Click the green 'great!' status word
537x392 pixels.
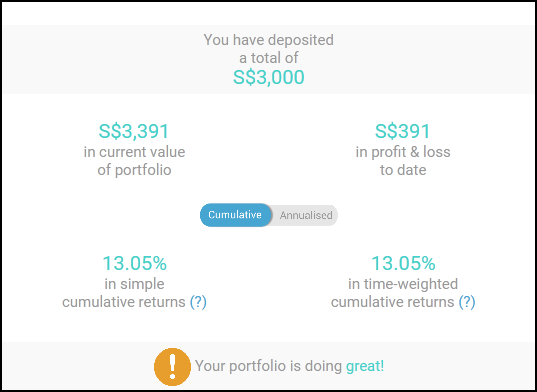(x=365, y=366)
